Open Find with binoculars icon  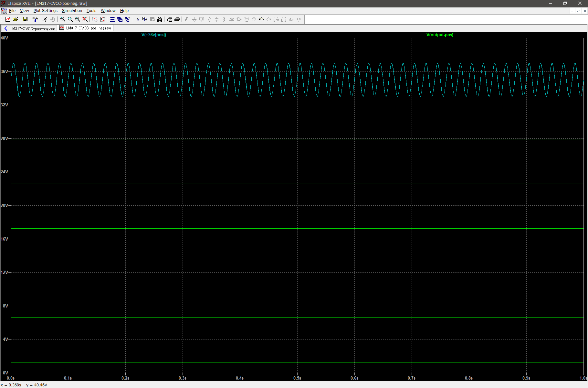[160, 19]
